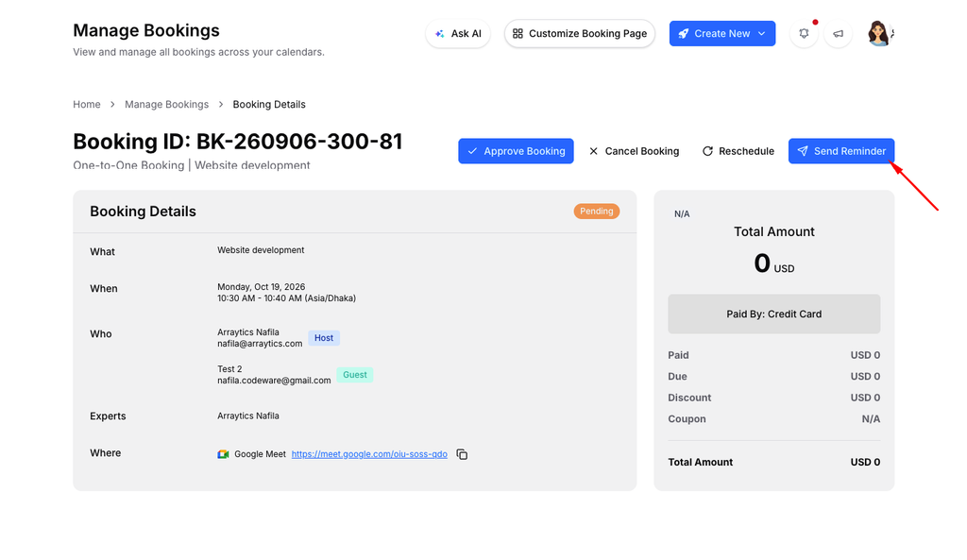Open the meet.google.com meeting link

(x=369, y=454)
